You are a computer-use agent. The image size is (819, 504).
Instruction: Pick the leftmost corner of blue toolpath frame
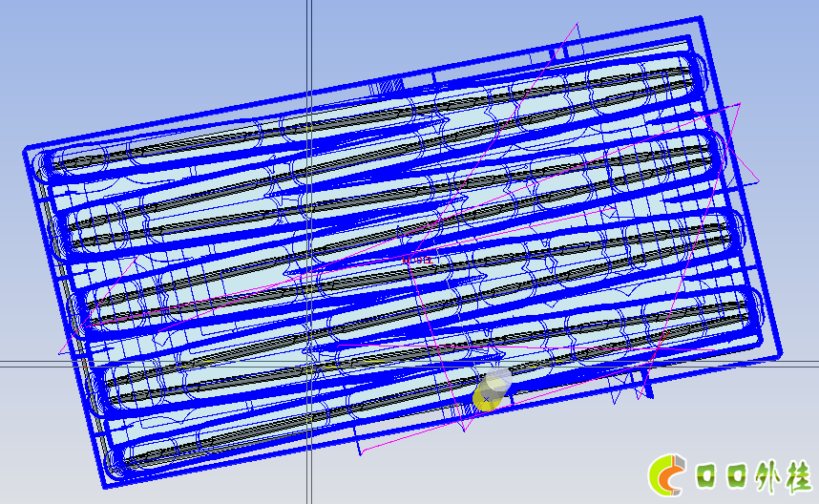[x=26, y=150]
